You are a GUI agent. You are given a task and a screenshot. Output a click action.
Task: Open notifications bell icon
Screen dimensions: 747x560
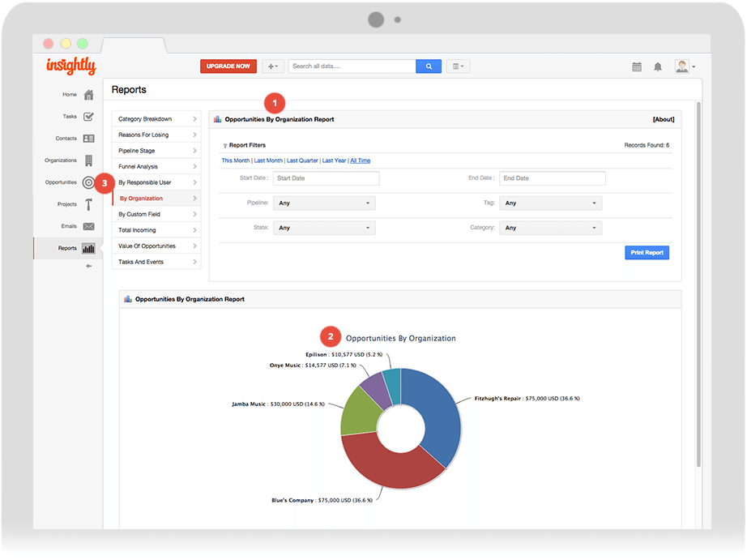658,66
